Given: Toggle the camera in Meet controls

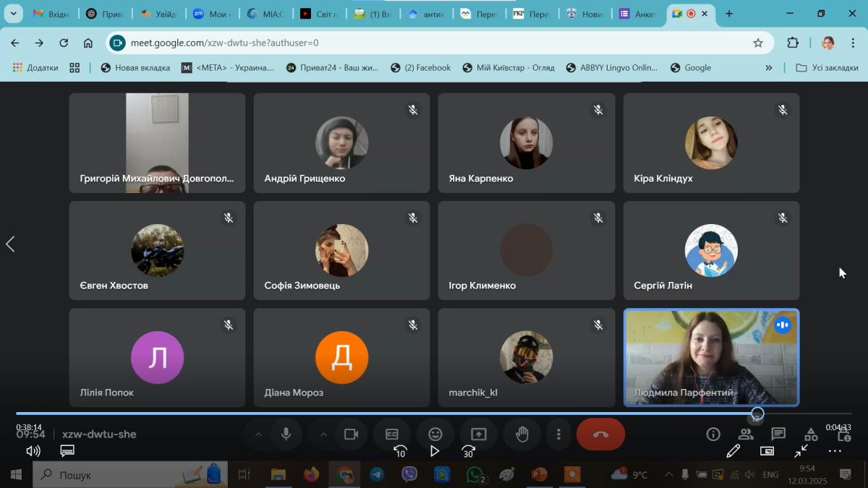Looking at the screenshot, I should [352, 435].
